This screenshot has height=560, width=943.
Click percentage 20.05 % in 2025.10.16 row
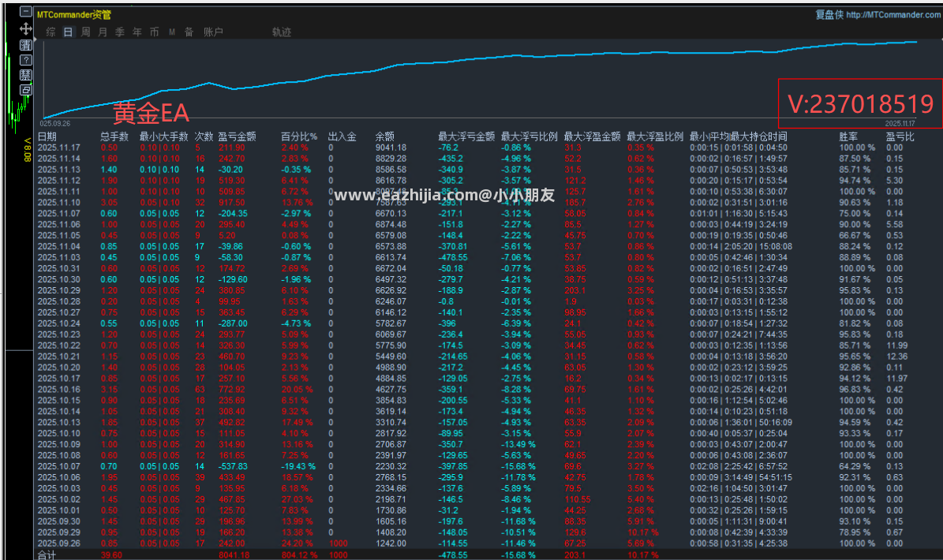[x=297, y=390]
